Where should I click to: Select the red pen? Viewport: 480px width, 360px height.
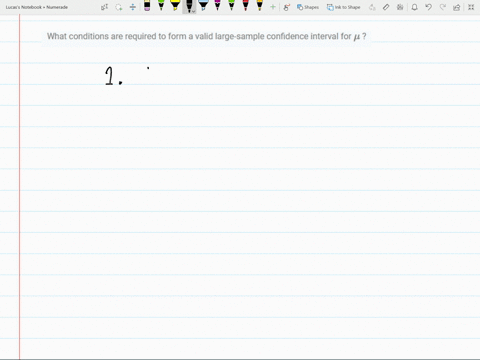coord(245,5)
